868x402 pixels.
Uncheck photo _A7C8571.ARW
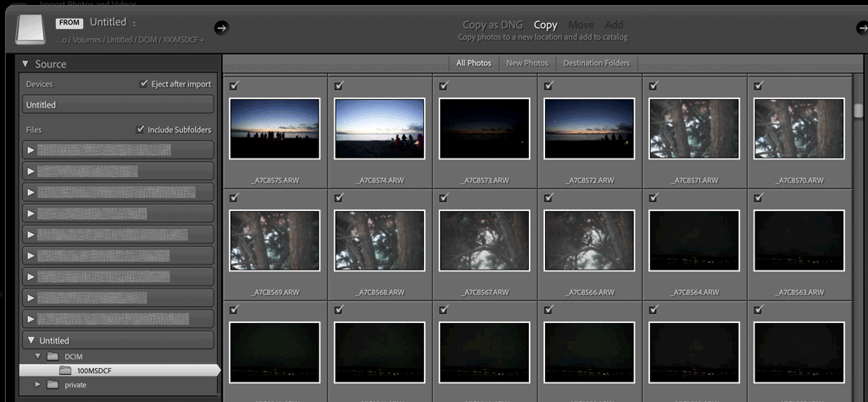[654, 86]
